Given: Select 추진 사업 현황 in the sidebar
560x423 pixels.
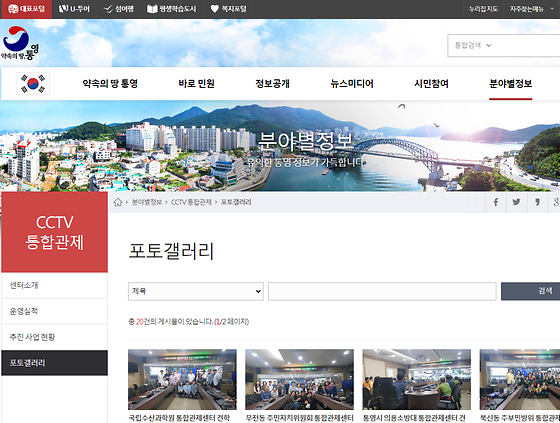Looking at the screenshot, I should tap(54, 337).
